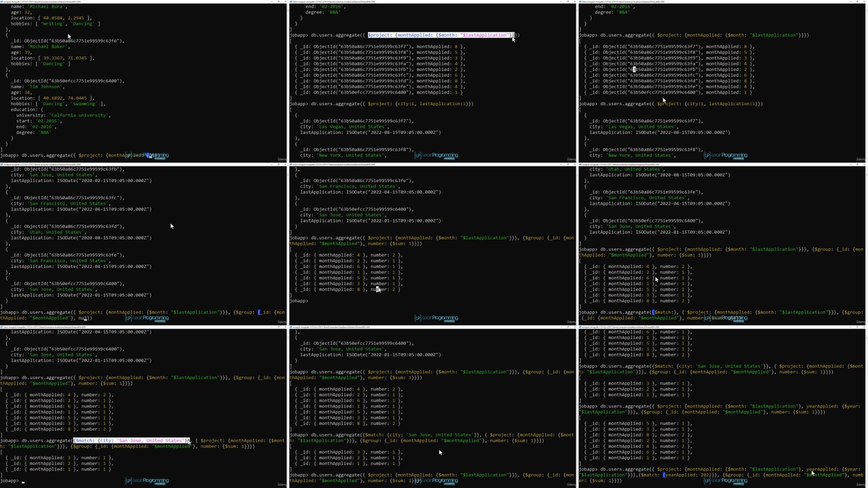Close the top-left terminal window
Screen dimensions: 868x488
coord(285,1)
